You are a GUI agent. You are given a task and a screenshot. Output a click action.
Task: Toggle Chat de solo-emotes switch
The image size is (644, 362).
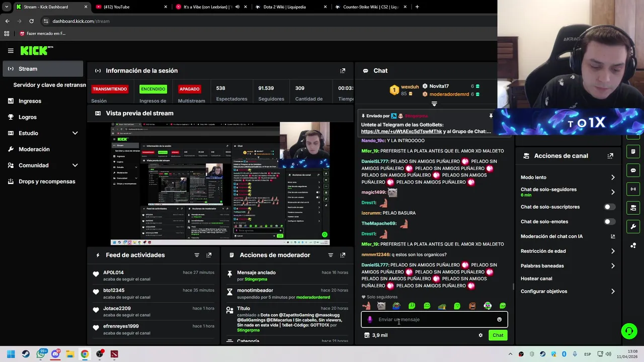[x=609, y=222]
